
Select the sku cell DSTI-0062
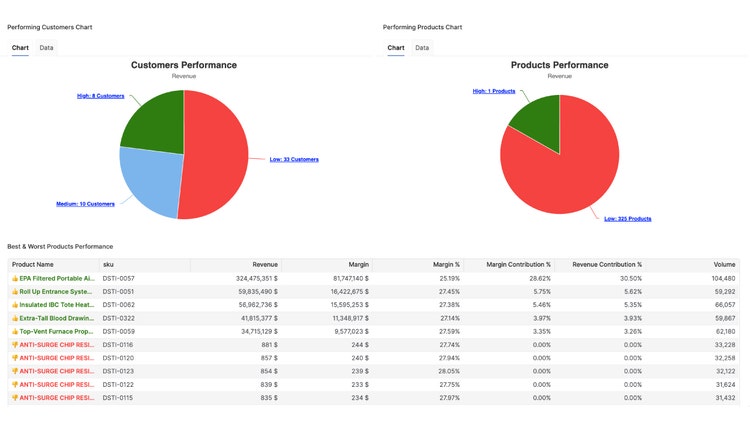119,305
